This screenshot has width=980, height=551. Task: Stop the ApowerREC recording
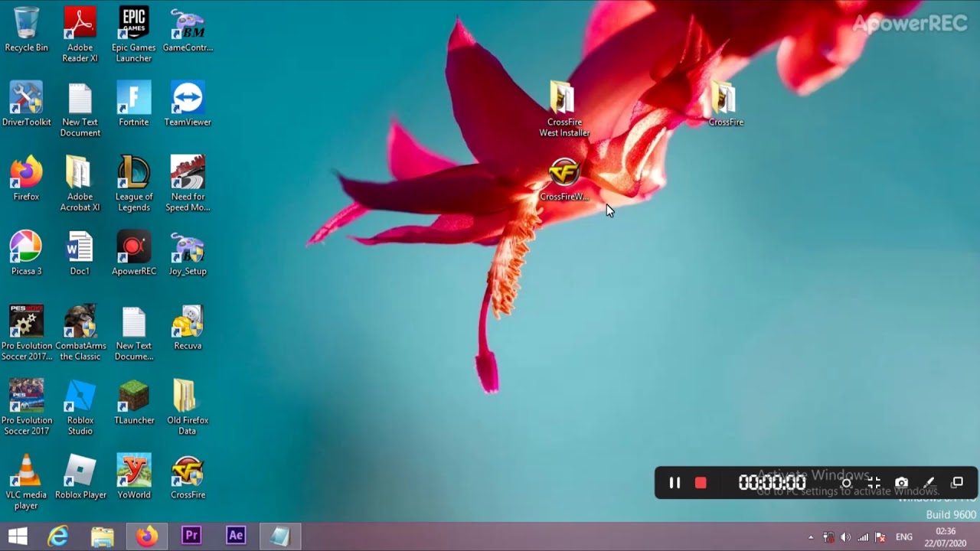click(x=701, y=483)
